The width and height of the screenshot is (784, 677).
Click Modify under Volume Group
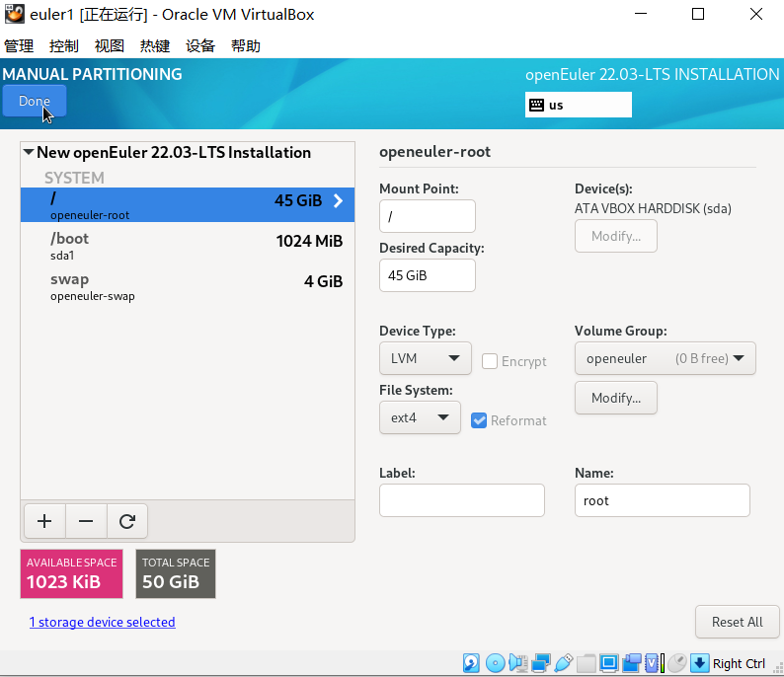616,398
